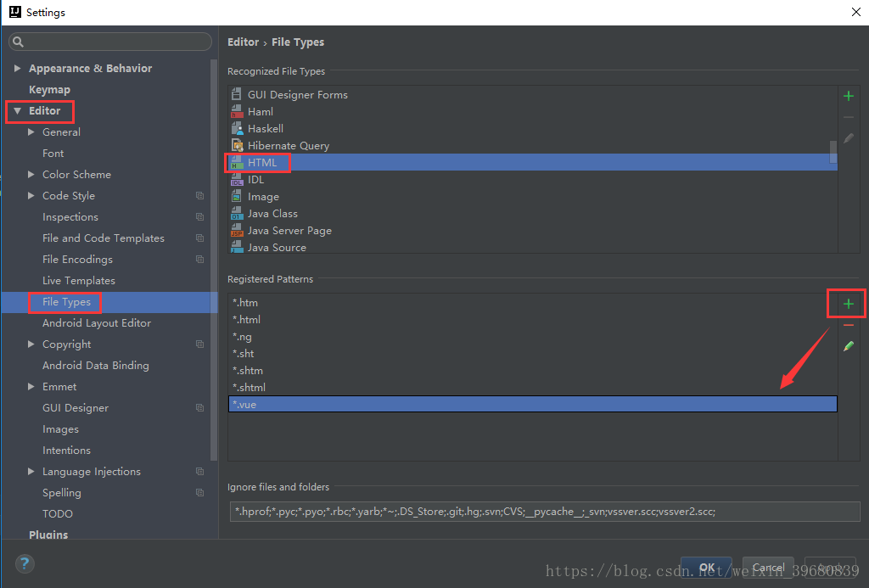Viewport: 869px width, 588px height.
Task: Select the *.htm pattern
Action: point(533,303)
